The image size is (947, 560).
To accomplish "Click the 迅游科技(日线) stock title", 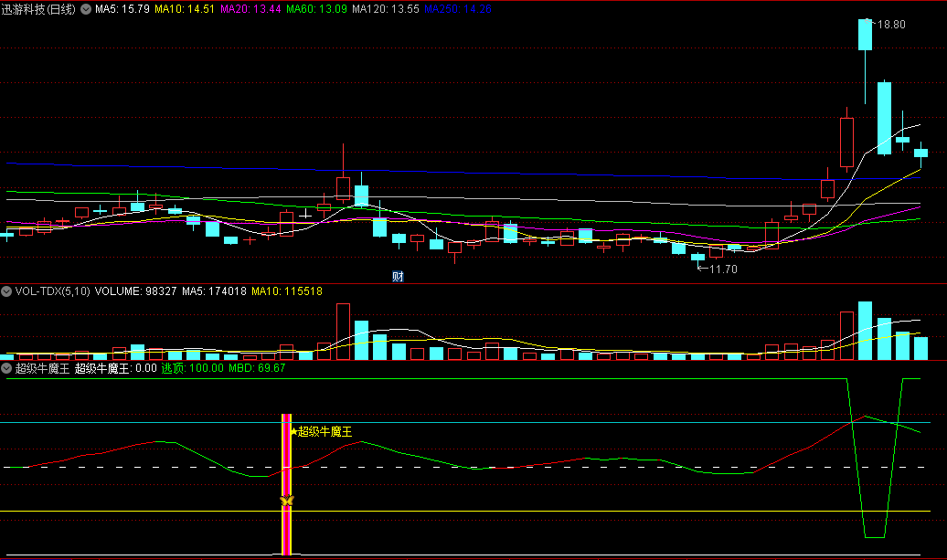I will point(38,9).
